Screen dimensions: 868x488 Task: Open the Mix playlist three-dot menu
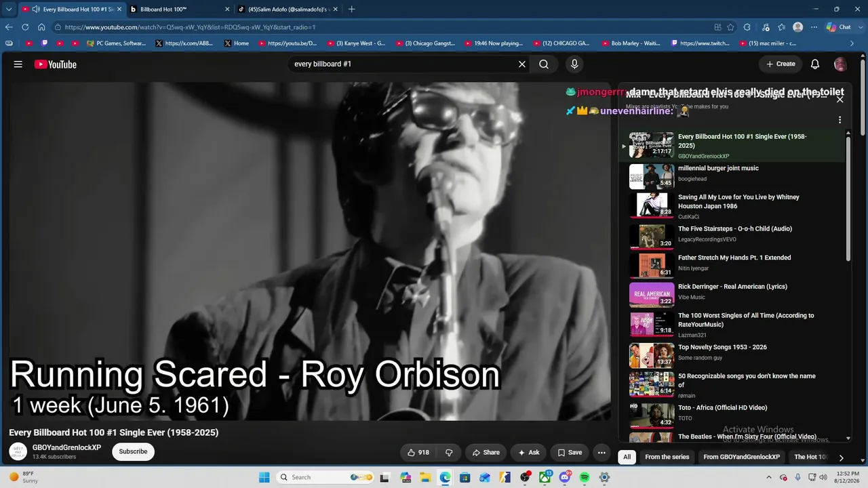coord(840,120)
